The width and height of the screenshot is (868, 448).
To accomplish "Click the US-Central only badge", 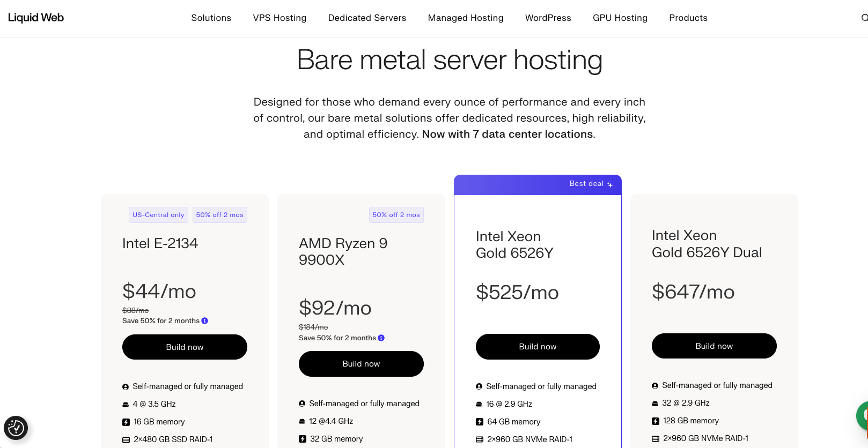I will pyautogui.click(x=158, y=215).
